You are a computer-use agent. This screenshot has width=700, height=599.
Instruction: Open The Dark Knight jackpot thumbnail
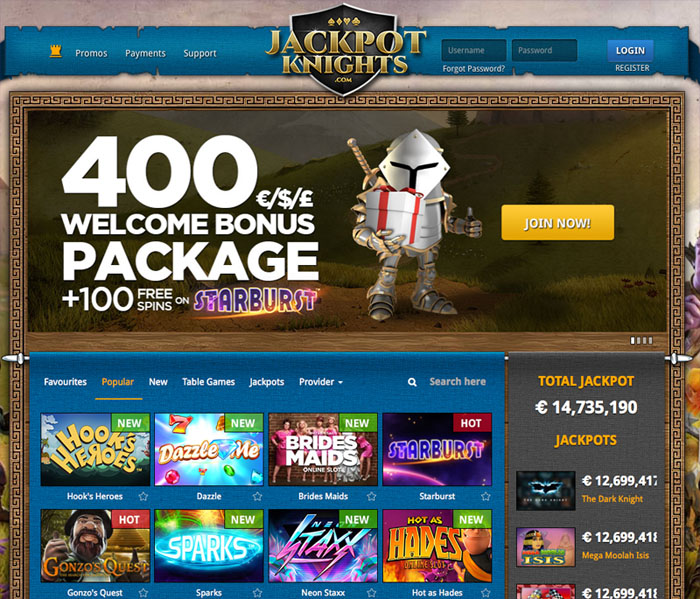coord(546,491)
